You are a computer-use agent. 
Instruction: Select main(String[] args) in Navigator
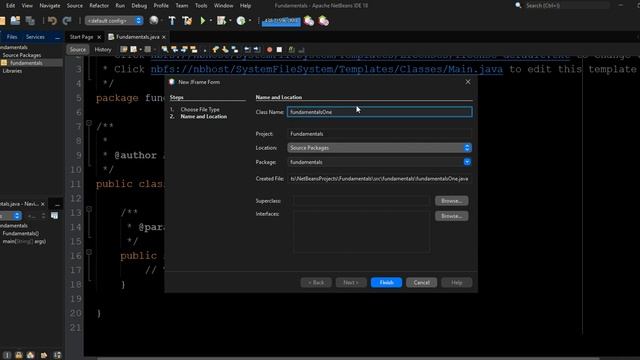pyautogui.click(x=24, y=242)
